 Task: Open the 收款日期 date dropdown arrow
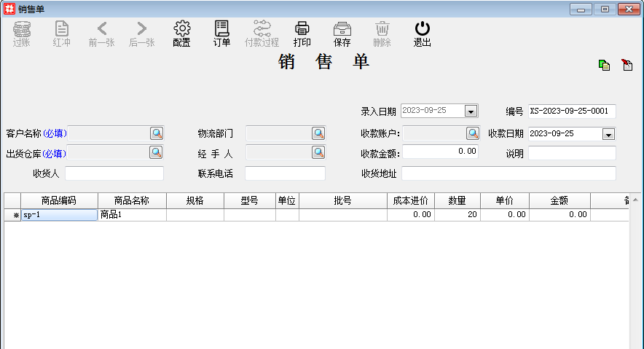[x=608, y=134]
